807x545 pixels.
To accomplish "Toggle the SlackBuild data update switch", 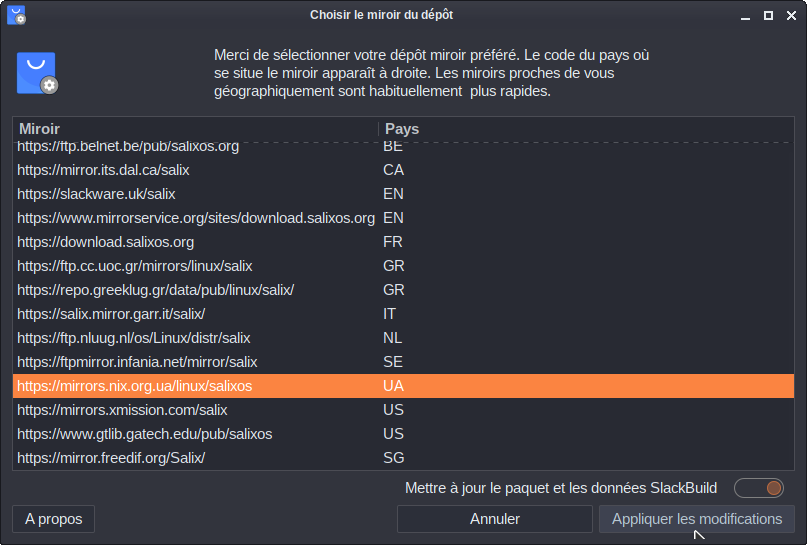I will 759,488.
